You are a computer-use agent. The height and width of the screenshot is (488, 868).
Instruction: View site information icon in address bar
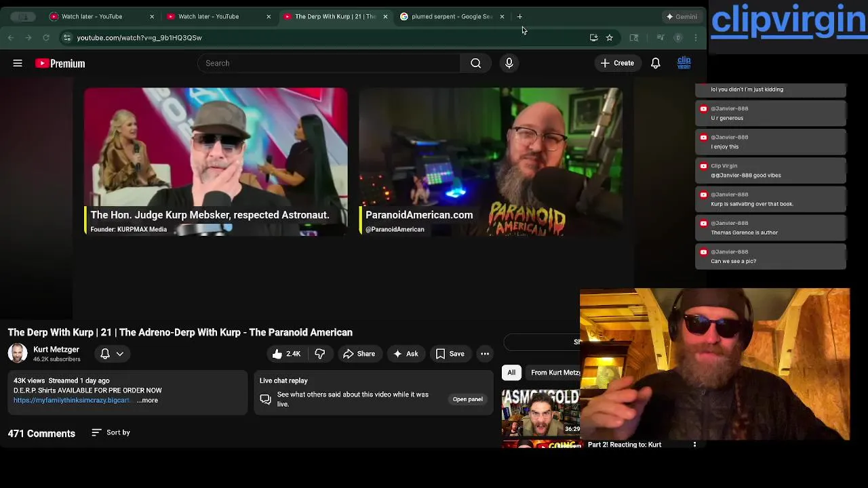point(66,38)
